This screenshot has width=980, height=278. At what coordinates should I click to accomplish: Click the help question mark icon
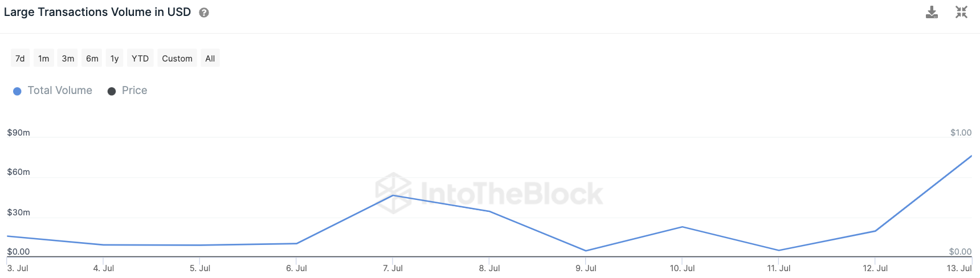204,13
